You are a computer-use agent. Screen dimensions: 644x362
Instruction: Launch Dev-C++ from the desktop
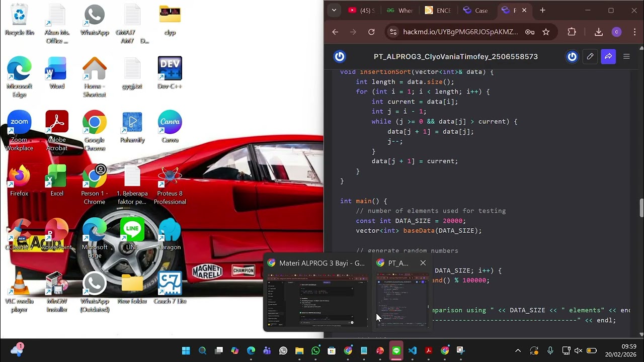coord(170,73)
